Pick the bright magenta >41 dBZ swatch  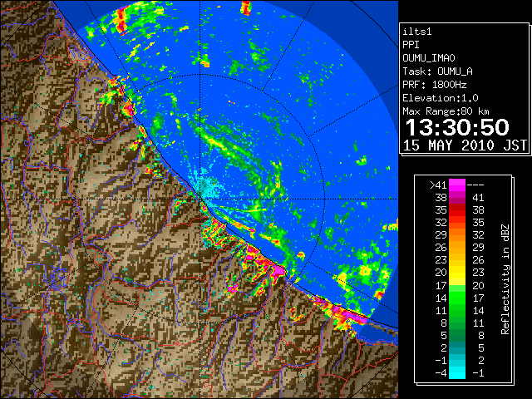tap(457, 185)
